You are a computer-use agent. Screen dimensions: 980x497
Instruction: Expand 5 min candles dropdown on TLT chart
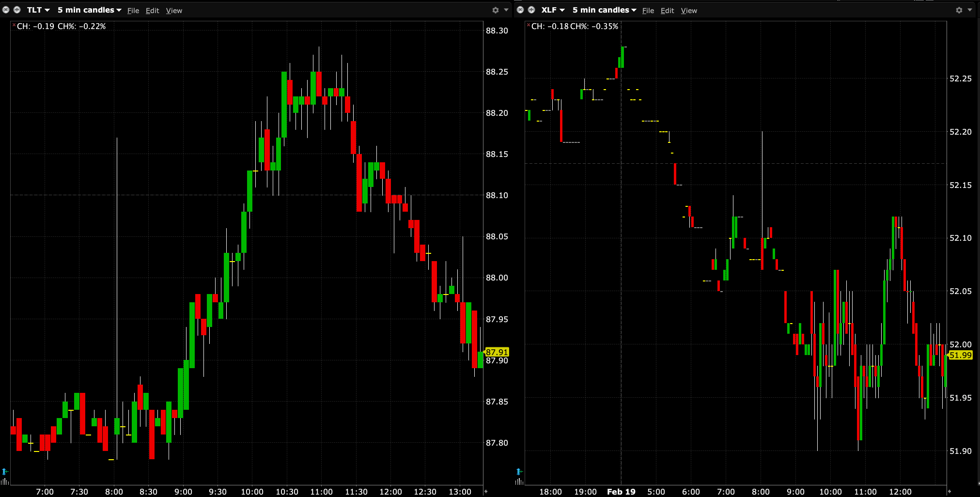coord(89,10)
